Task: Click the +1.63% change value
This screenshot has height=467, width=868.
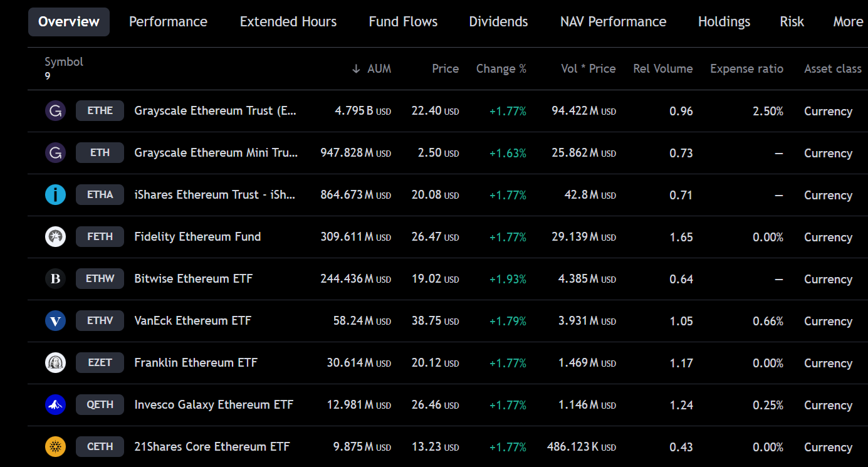Action: coord(508,153)
